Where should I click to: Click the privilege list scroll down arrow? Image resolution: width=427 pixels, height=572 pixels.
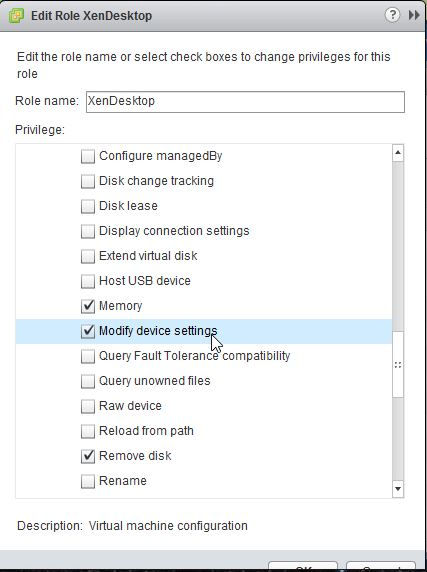point(398,489)
